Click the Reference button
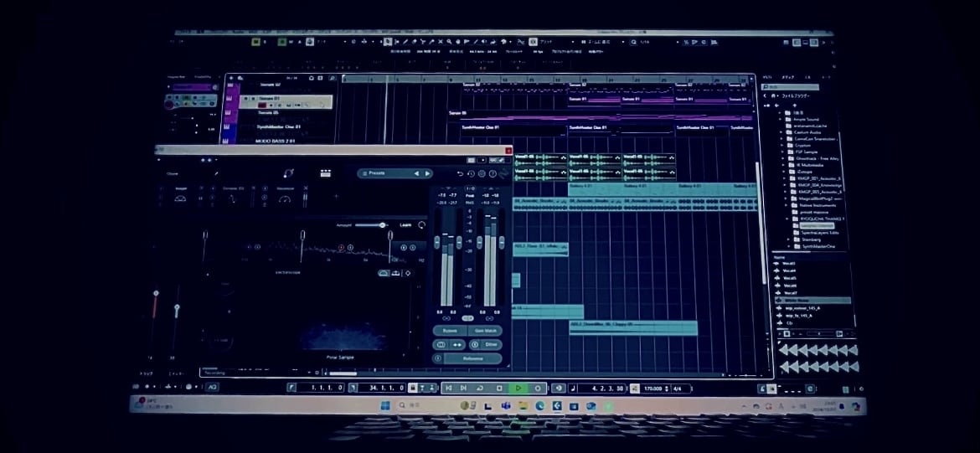The width and height of the screenshot is (980, 453). 473,358
